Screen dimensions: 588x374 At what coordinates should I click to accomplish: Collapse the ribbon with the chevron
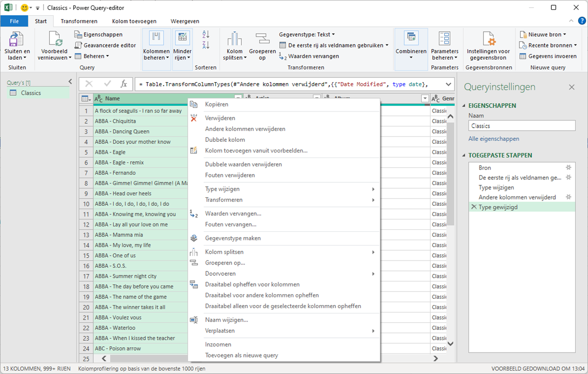click(x=571, y=21)
